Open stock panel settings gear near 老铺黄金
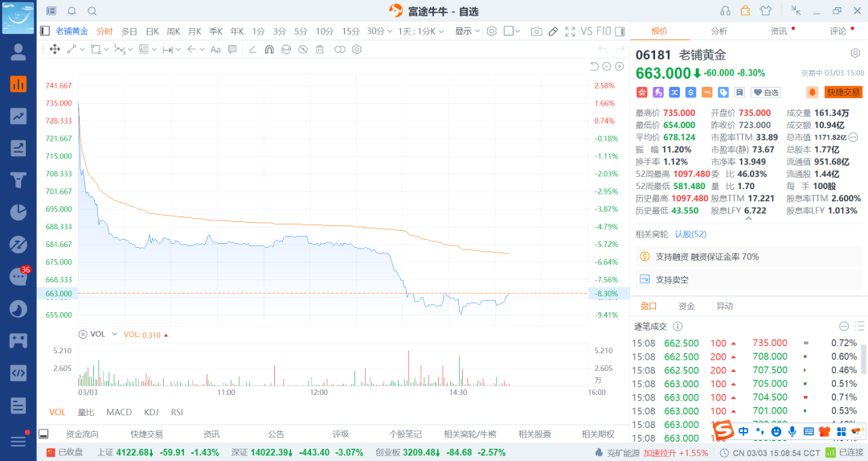 pos(855,53)
